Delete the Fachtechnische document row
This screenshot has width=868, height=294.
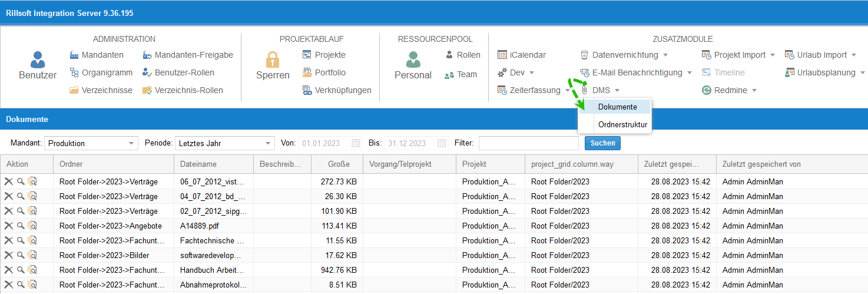[9, 240]
